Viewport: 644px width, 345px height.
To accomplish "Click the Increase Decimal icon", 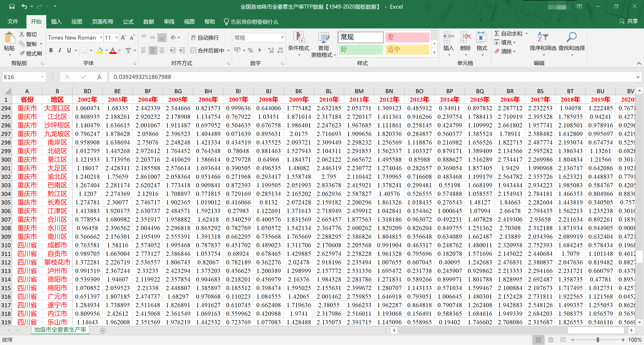I will (x=271, y=50).
